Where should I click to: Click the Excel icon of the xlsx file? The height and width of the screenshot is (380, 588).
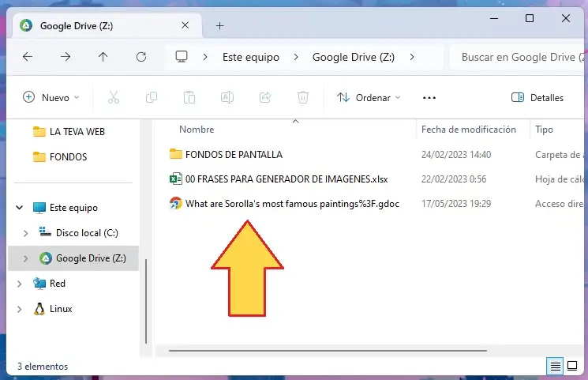tap(175, 179)
